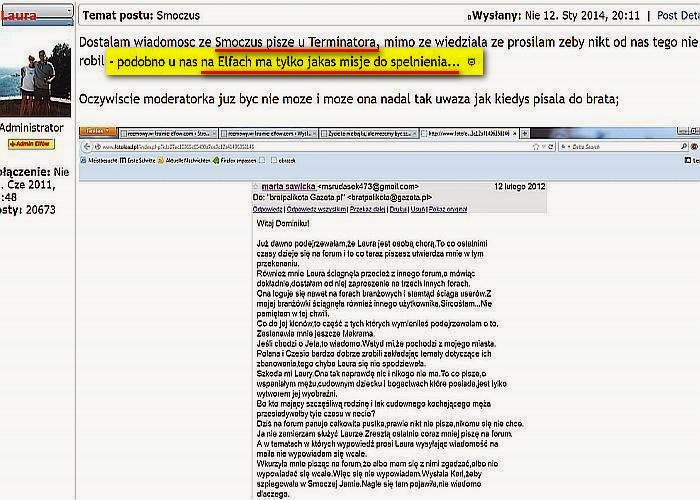Close the first 'rozmowy w krainie elfow' tab
The image size is (700, 500).
214,133
